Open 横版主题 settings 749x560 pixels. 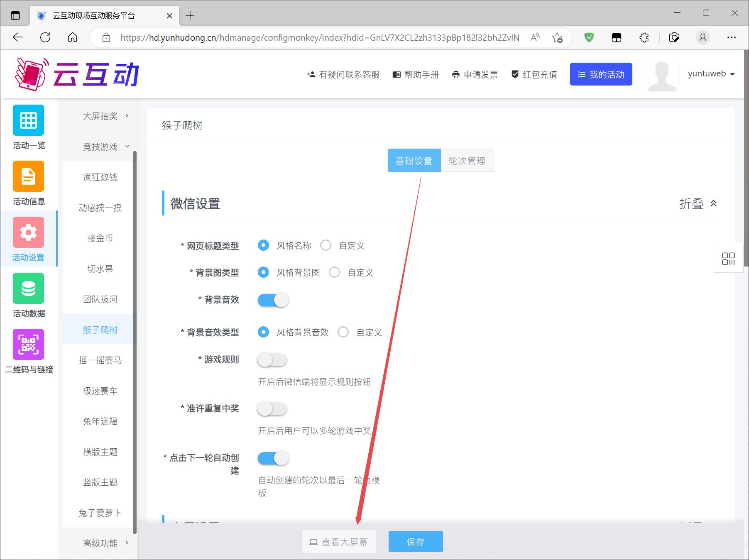tap(100, 452)
